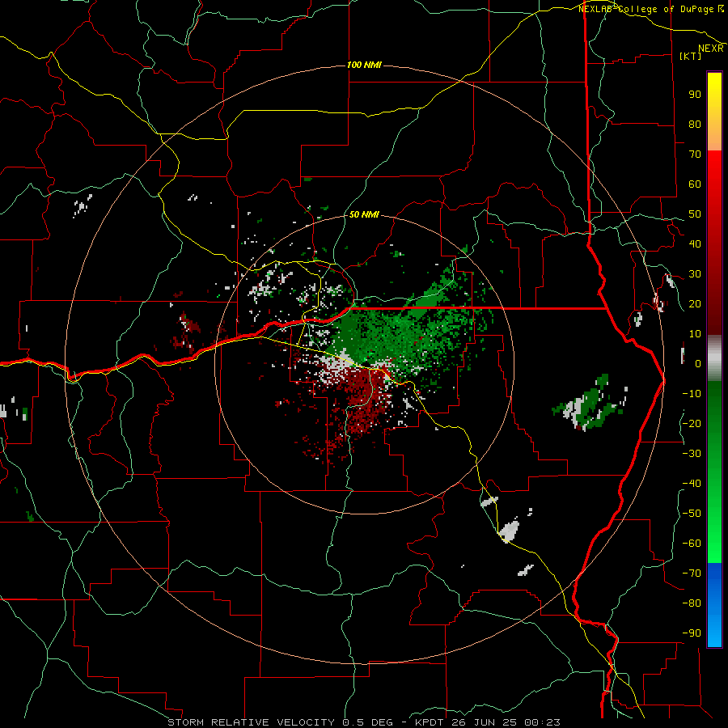
Task: Click the 50 value on the velocity scale
Action: [x=695, y=214]
